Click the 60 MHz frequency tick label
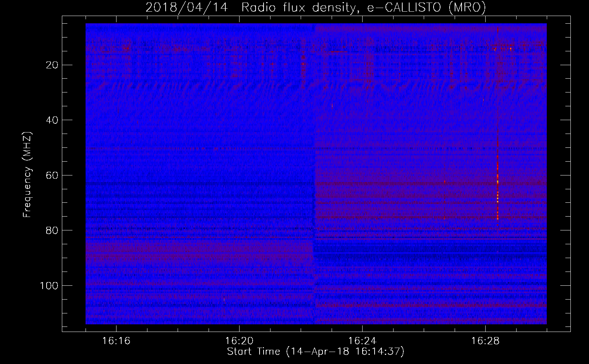The width and height of the screenshot is (589, 364). pyautogui.click(x=52, y=175)
